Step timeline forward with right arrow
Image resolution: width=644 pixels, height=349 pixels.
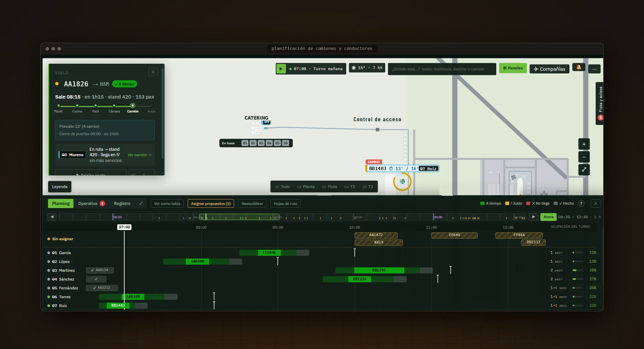click(533, 217)
